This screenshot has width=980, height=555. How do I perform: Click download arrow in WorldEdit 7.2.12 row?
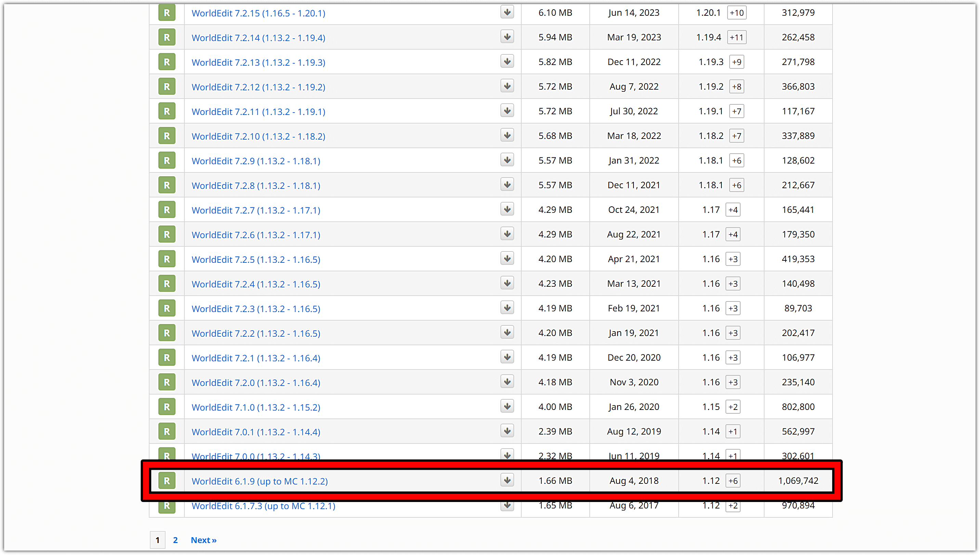(507, 86)
